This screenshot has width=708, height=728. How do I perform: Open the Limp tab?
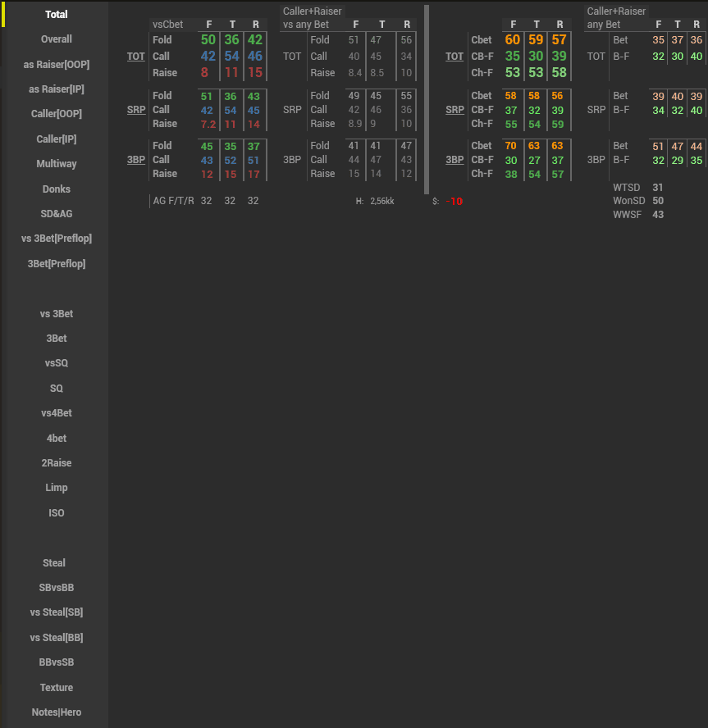pos(56,488)
